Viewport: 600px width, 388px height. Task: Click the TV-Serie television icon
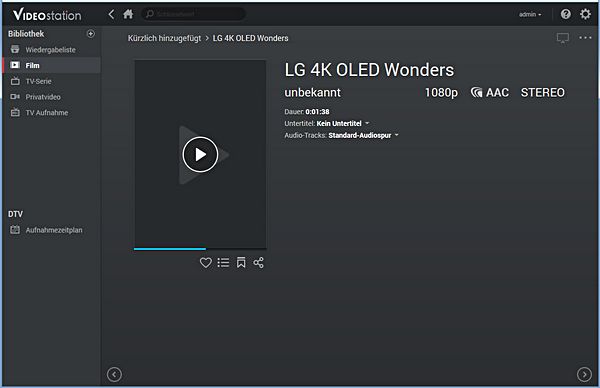tap(15, 81)
